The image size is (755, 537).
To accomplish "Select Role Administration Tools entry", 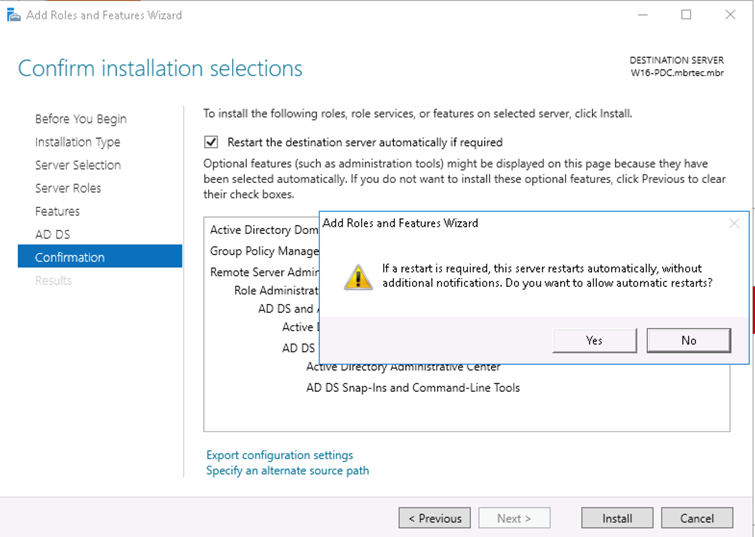I will pos(276,290).
